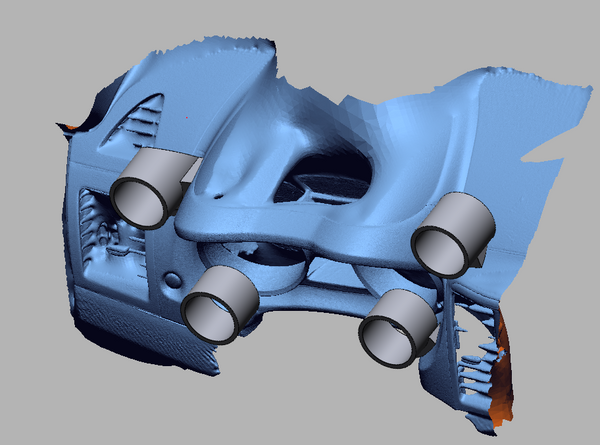This screenshot has width=600, height=445.
Task: Pick the orange patch on mesh's right edge
Action: pyautogui.click(x=505, y=370)
